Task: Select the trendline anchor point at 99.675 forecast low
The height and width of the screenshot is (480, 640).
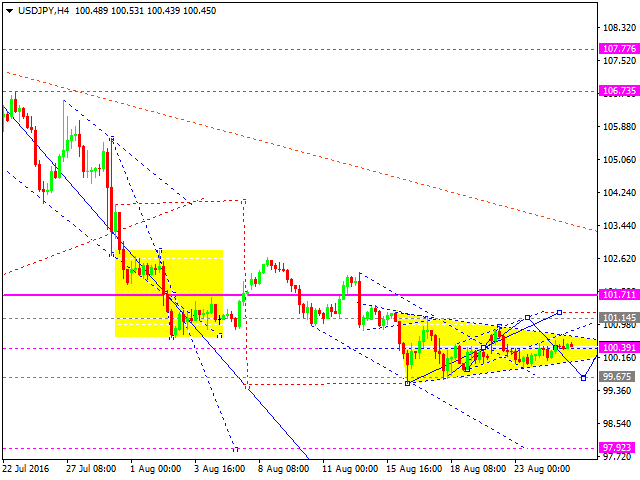Action: click(x=583, y=378)
